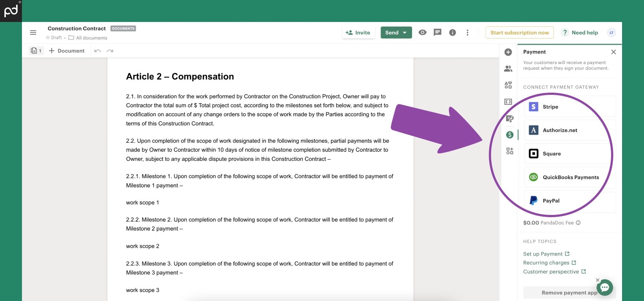
Task: Redo the last action
Action: pos(110,51)
